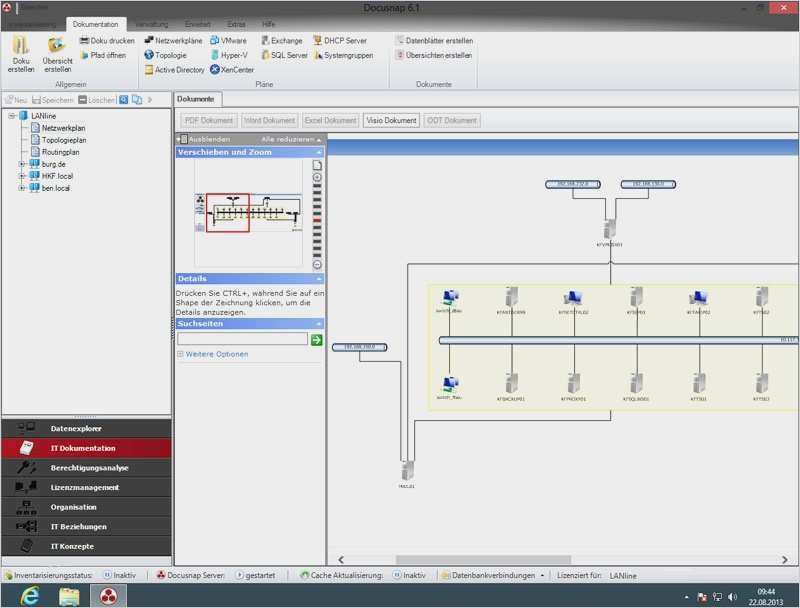This screenshot has height=608, width=800.
Task: Open Internet Explorer from the taskbar
Action: [30, 596]
